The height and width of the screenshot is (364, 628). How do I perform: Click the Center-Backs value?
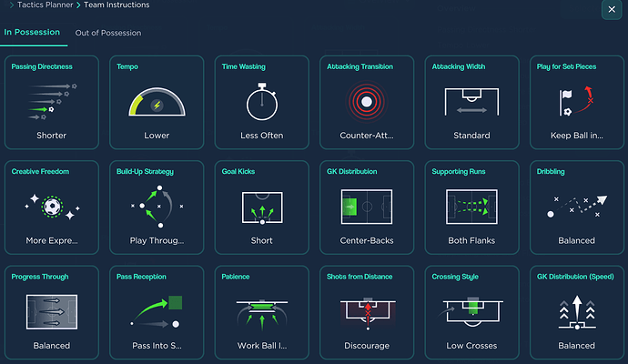click(367, 240)
